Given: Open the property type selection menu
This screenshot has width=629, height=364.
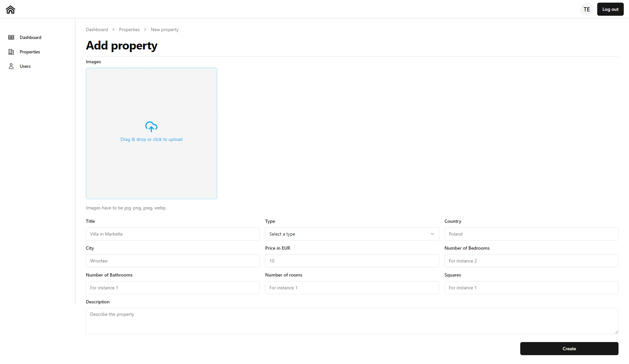Looking at the screenshot, I should pyautogui.click(x=351, y=234).
